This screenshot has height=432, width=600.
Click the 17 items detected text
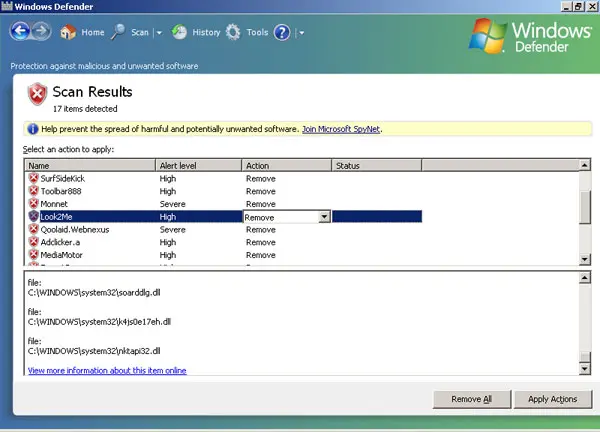click(85, 109)
